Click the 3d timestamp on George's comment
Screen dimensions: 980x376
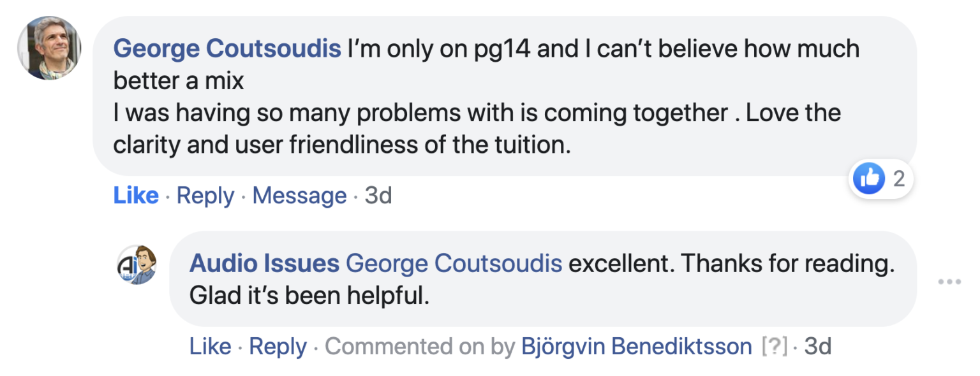(378, 196)
